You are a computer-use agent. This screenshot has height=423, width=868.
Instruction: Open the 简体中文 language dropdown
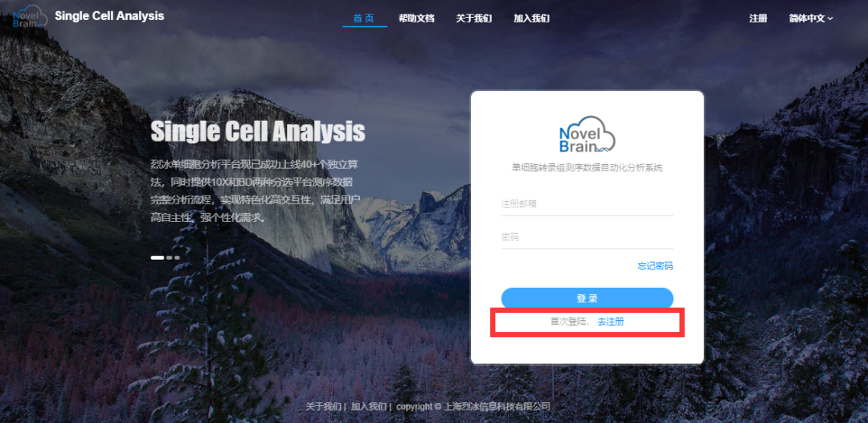tap(811, 18)
